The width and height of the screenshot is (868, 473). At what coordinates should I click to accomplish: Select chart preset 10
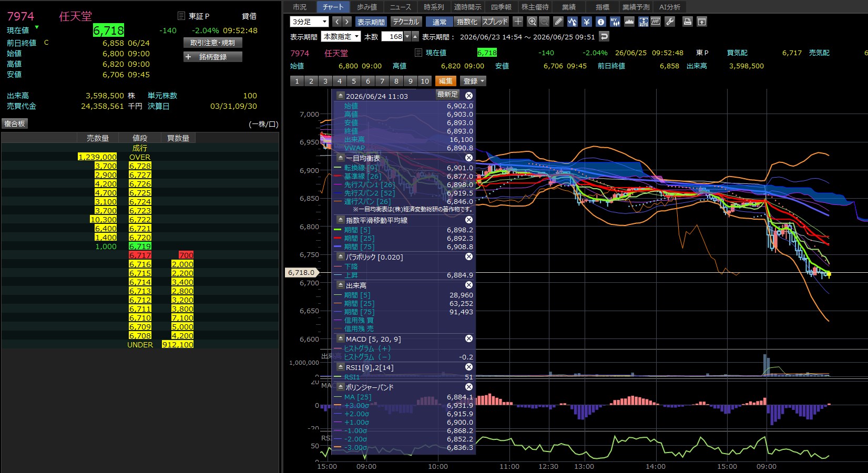pos(425,81)
